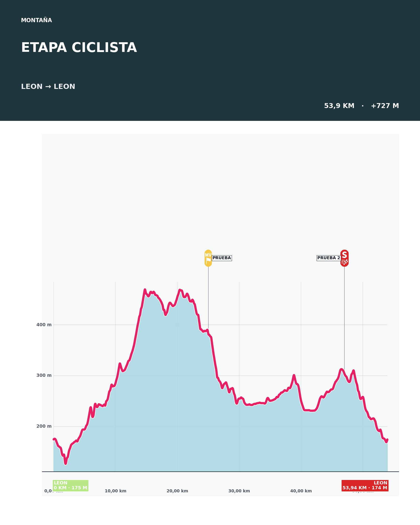Image resolution: width=420 pixels, height=525 pixels.
Task: Click the ETAPA CICLISTA title
Action: click(x=79, y=48)
